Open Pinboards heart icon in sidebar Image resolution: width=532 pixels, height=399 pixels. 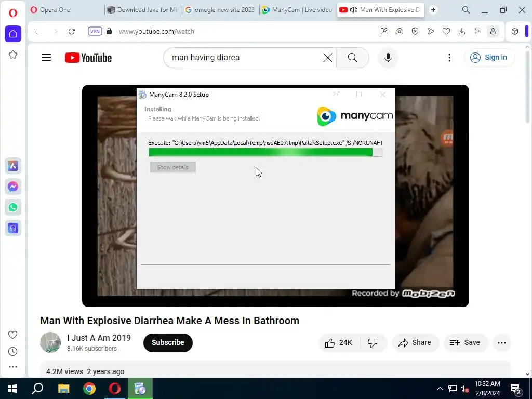pyautogui.click(x=12, y=335)
